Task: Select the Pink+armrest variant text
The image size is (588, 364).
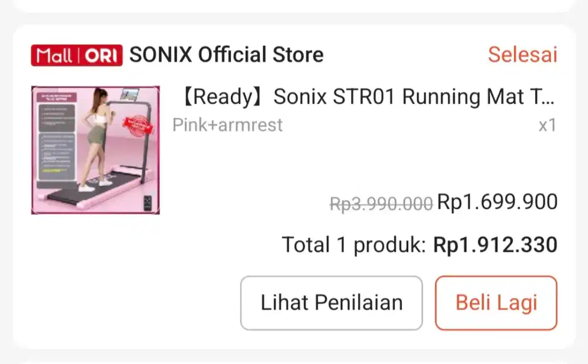Action: [228, 125]
